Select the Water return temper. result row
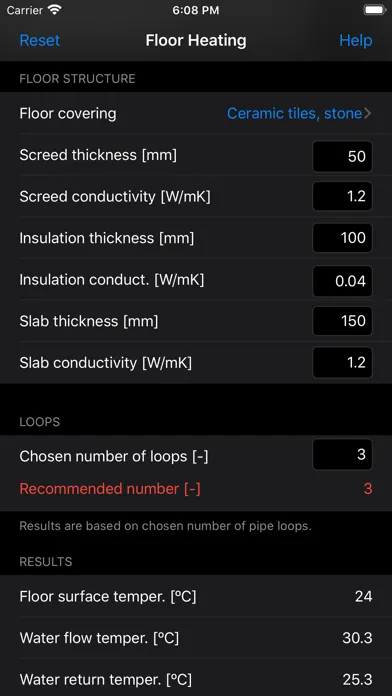 196,679
